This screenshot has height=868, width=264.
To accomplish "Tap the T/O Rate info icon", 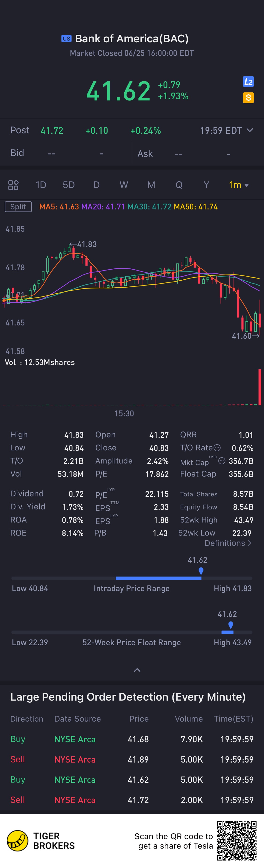I will [x=217, y=448].
